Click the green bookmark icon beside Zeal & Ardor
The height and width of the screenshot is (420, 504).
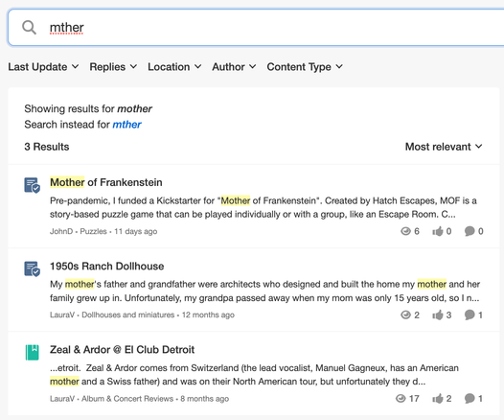33,352
